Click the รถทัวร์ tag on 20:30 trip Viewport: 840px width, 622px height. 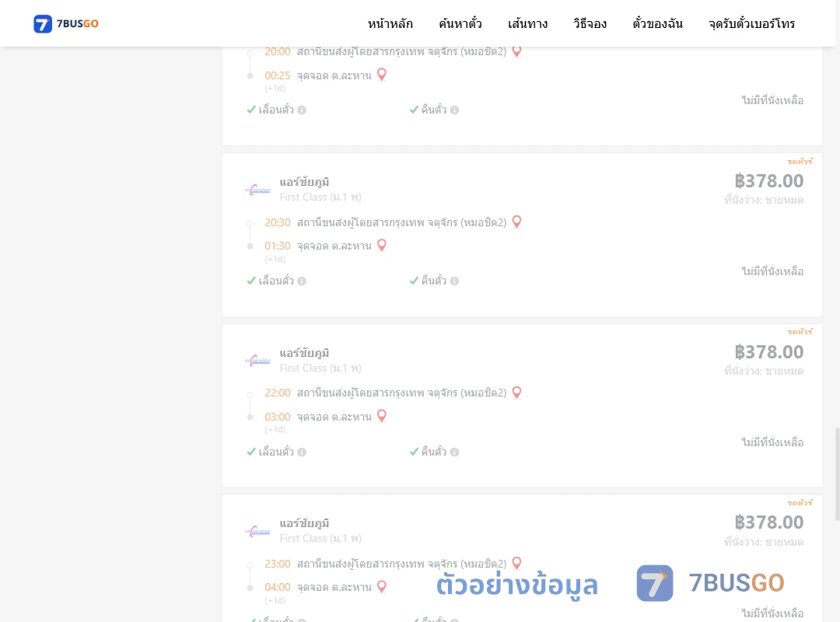pos(800,161)
